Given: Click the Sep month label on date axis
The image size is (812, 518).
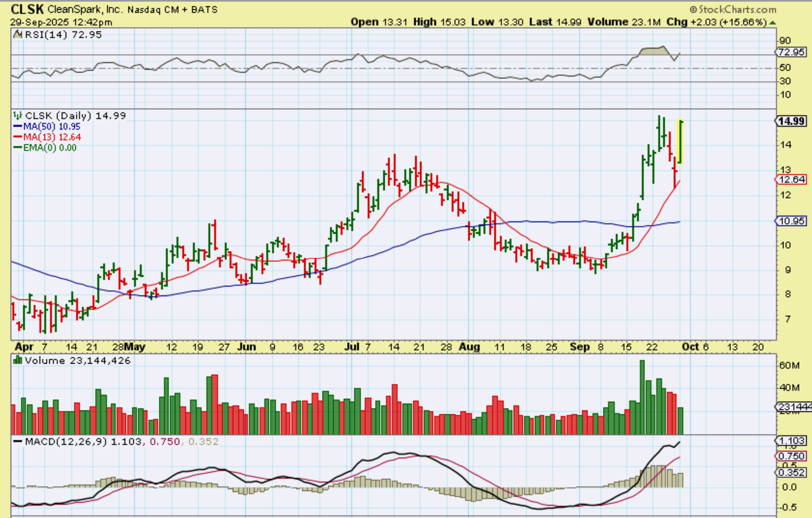Looking at the screenshot, I should [580, 347].
